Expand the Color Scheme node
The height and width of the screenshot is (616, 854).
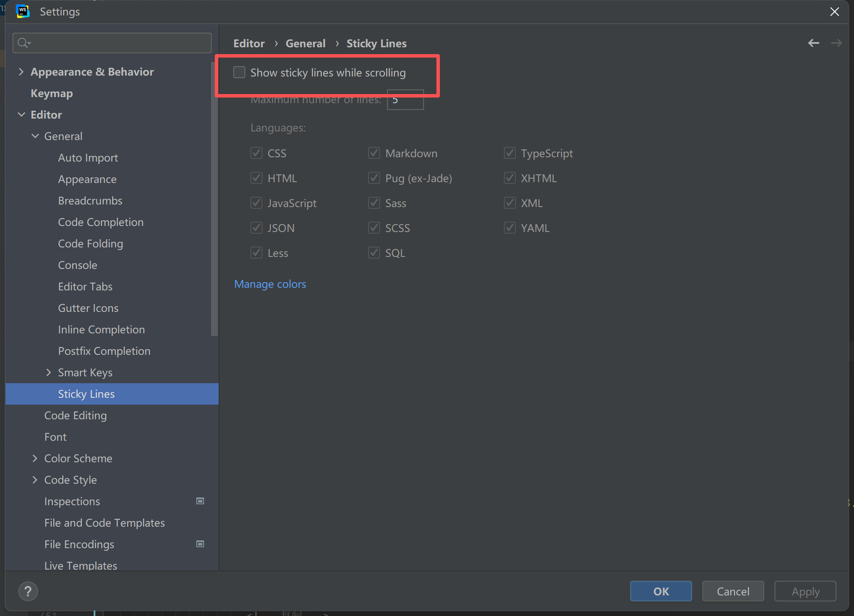click(x=35, y=458)
